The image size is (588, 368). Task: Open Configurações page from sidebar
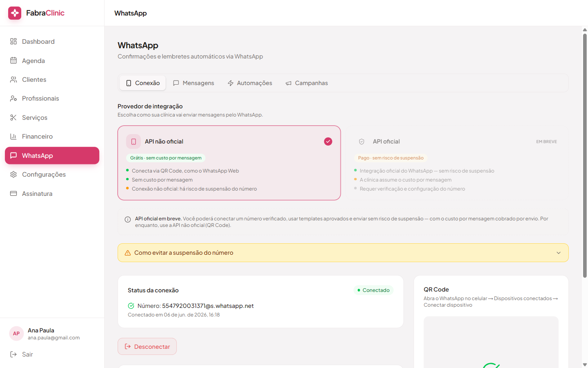(52, 174)
